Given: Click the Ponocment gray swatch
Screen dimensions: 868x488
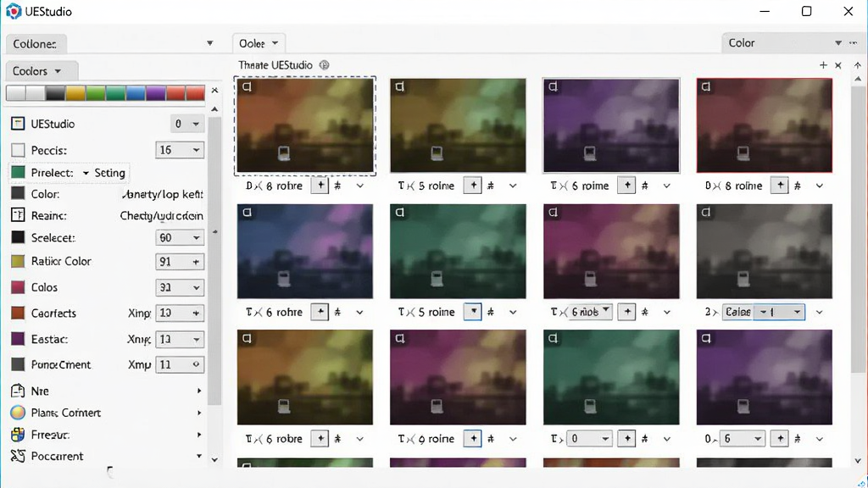Looking at the screenshot, I should pyautogui.click(x=18, y=364).
